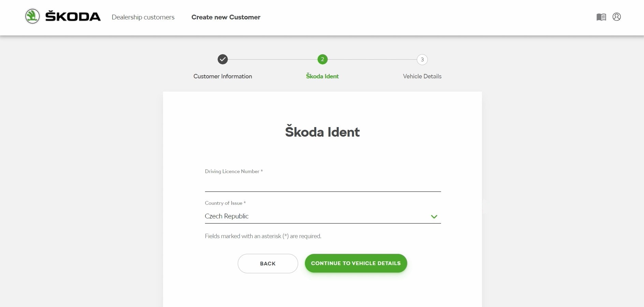Click the step 3 circle
644x307 pixels.
pyautogui.click(x=422, y=59)
